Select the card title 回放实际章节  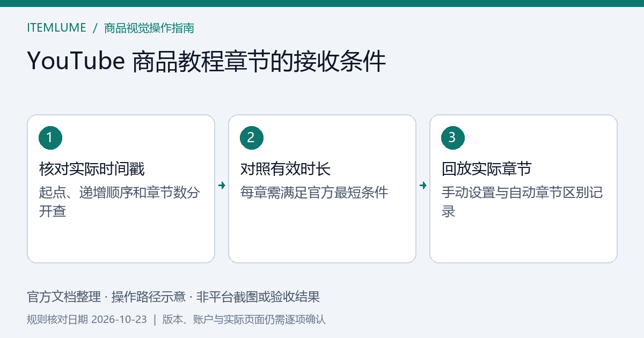pos(486,169)
